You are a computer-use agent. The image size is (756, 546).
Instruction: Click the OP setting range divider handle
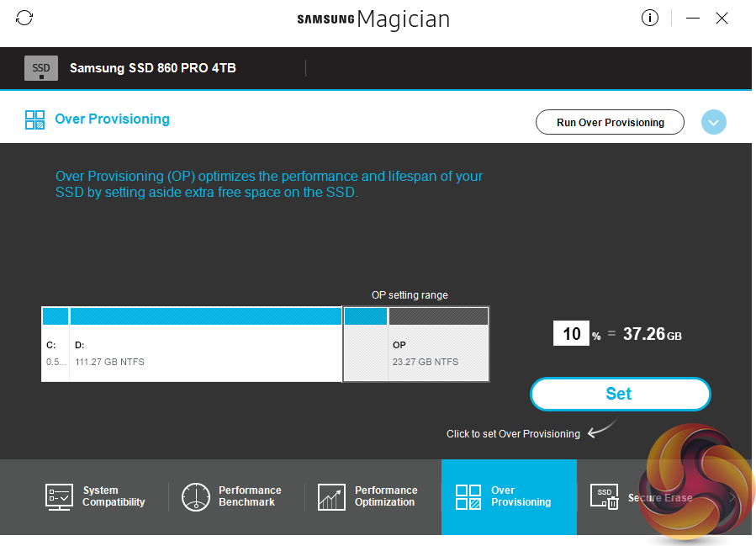pyautogui.click(x=342, y=344)
